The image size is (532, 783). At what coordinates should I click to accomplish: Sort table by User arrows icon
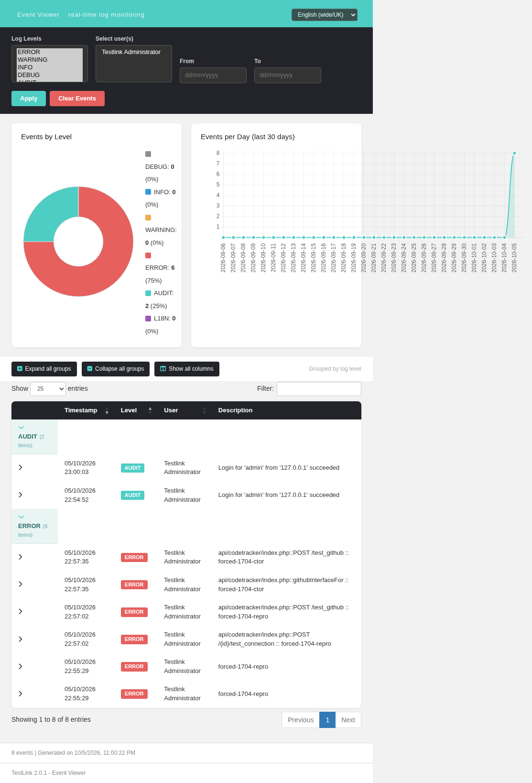(205, 410)
